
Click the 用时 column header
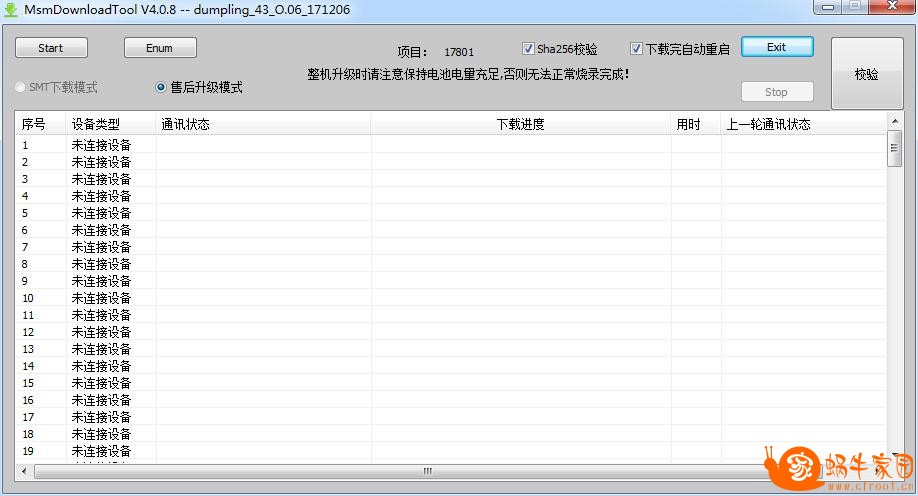pyautogui.click(x=696, y=124)
